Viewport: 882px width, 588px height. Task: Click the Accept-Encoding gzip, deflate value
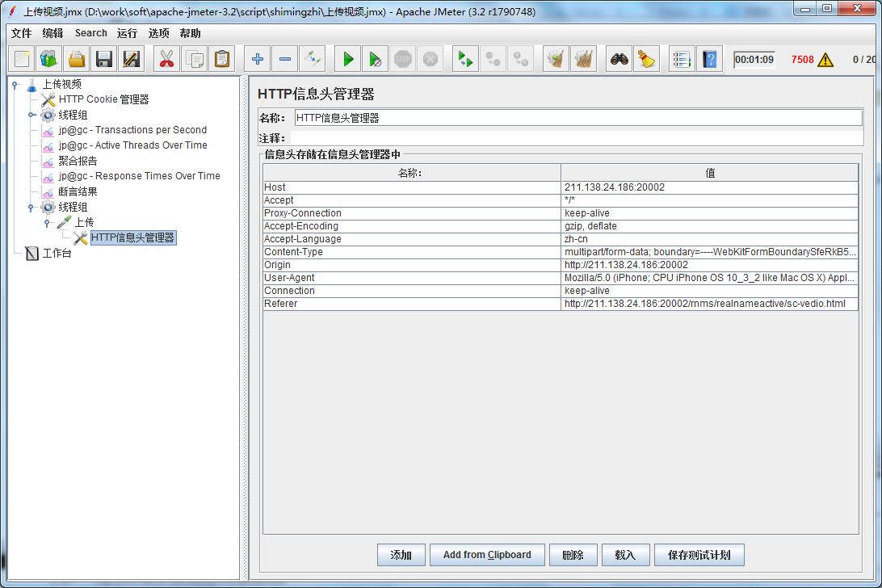click(x=710, y=226)
